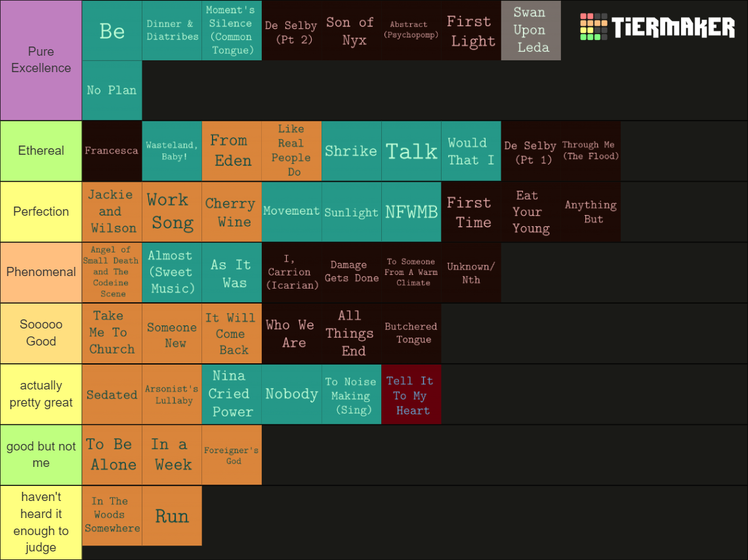The width and height of the screenshot is (748, 560).
Task: Click the 'Be' song tile
Action: point(112,30)
